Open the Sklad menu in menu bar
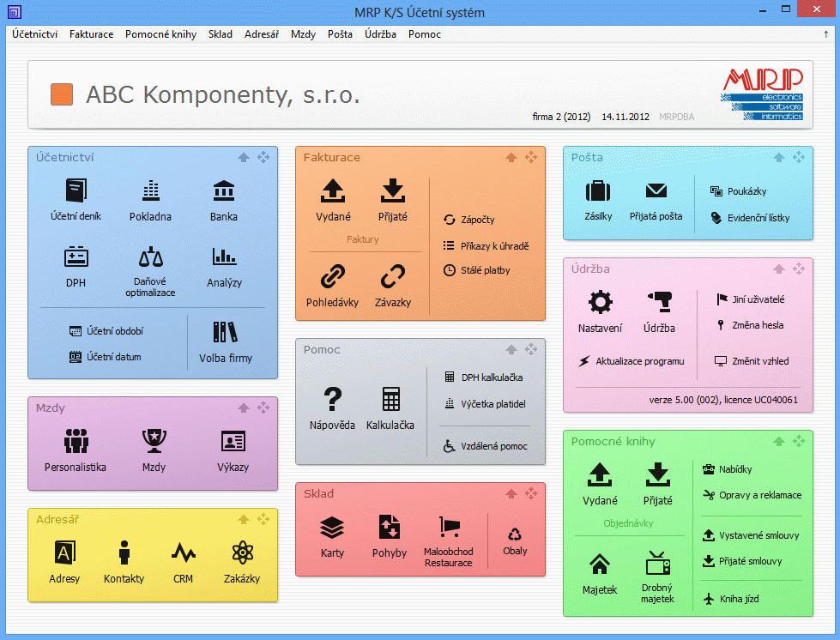The width and height of the screenshot is (840, 640). click(221, 34)
